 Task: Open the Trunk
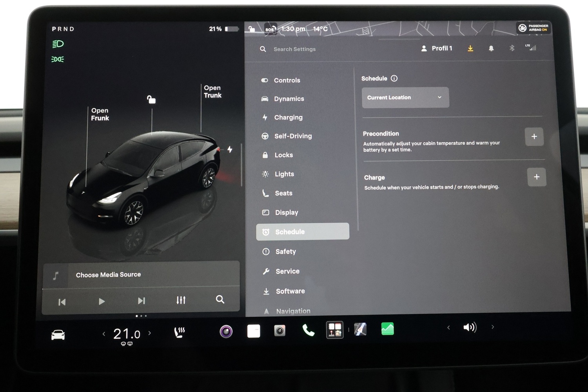(212, 91)
